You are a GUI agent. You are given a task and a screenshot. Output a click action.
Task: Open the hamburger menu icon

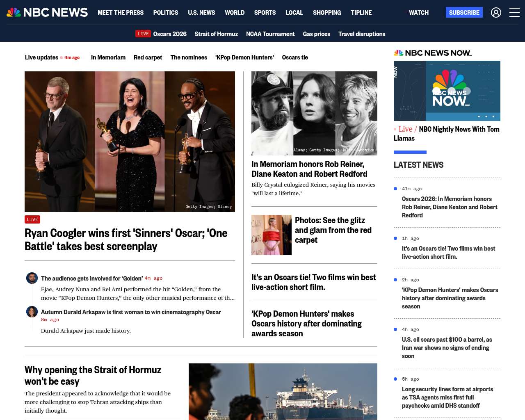[x=514, y=13]
